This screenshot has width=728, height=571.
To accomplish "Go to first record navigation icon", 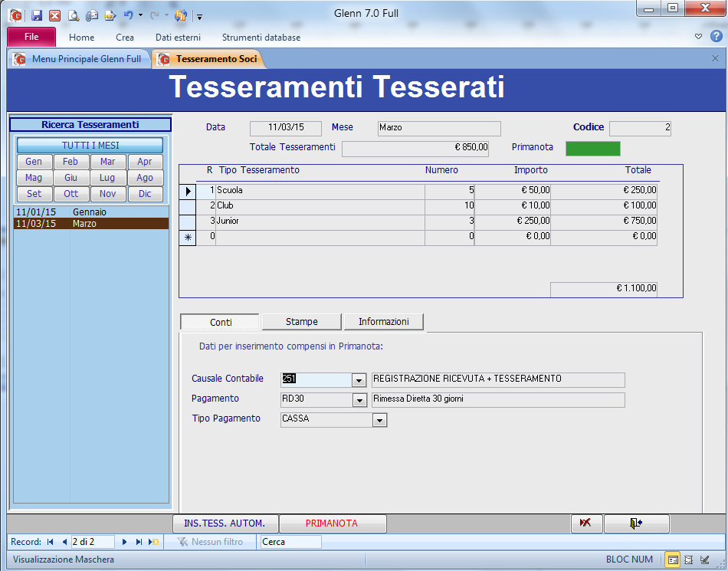I will [51, 542].
